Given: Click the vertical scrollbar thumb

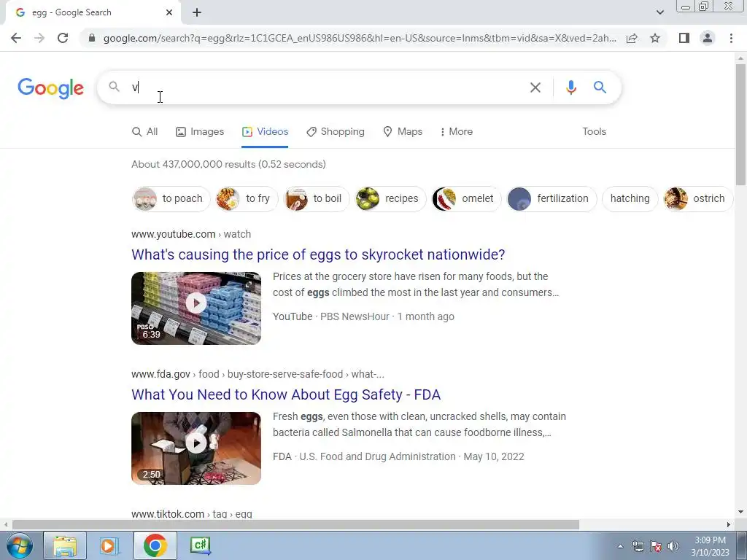Looking at the screenshot, I should 740,124.
